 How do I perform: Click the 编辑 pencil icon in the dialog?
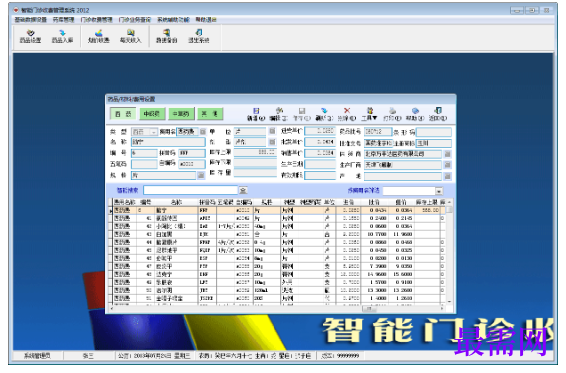tap(279, 114)
